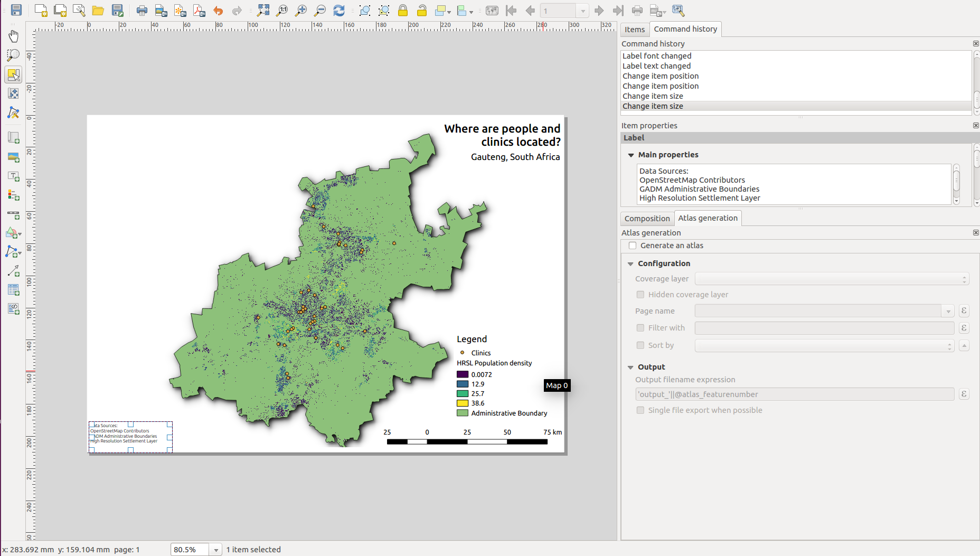
Task: Create a new composer
Action: click(x=41, y=10)
